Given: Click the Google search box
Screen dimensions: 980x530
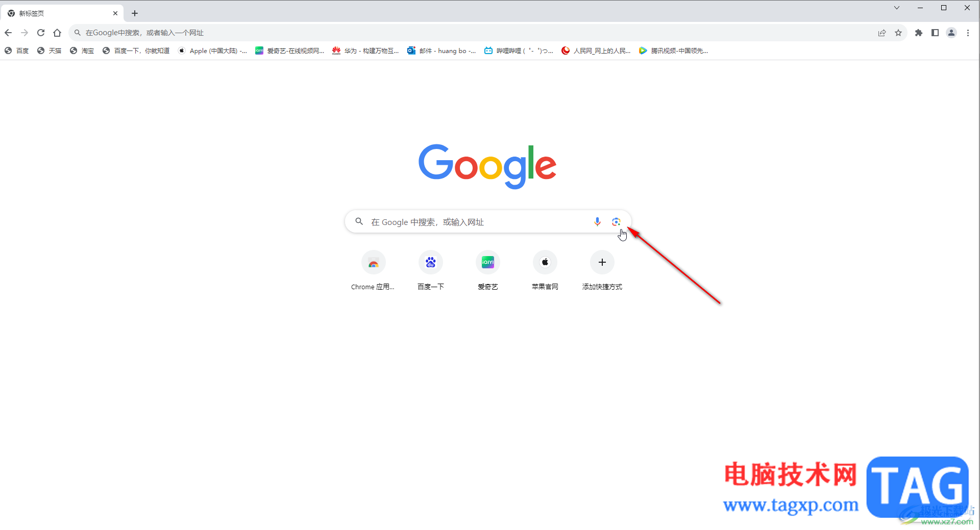Looking at the screenshot, I should [488, 222].
